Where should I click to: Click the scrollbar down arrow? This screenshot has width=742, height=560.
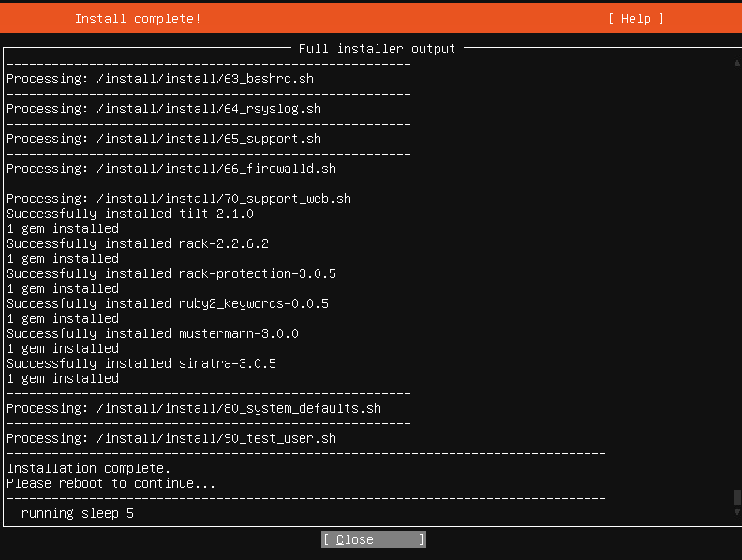[x=736, y=512]
